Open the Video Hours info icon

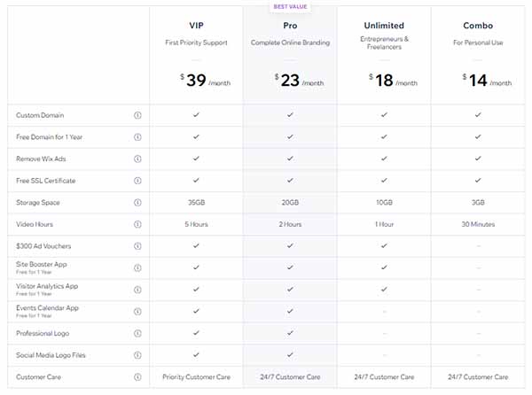pyautogui.click(x=137, y=224)
